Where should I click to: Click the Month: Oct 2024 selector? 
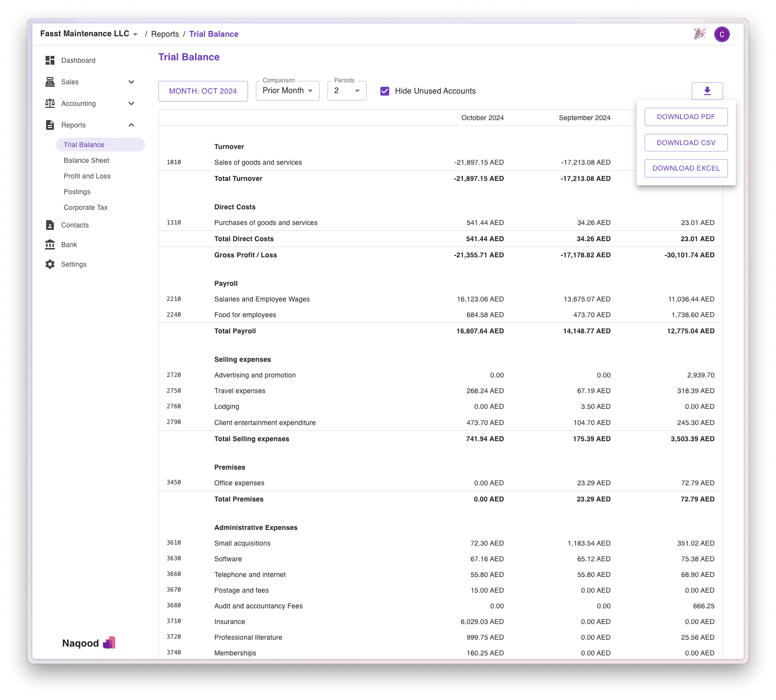coord(203,91)
